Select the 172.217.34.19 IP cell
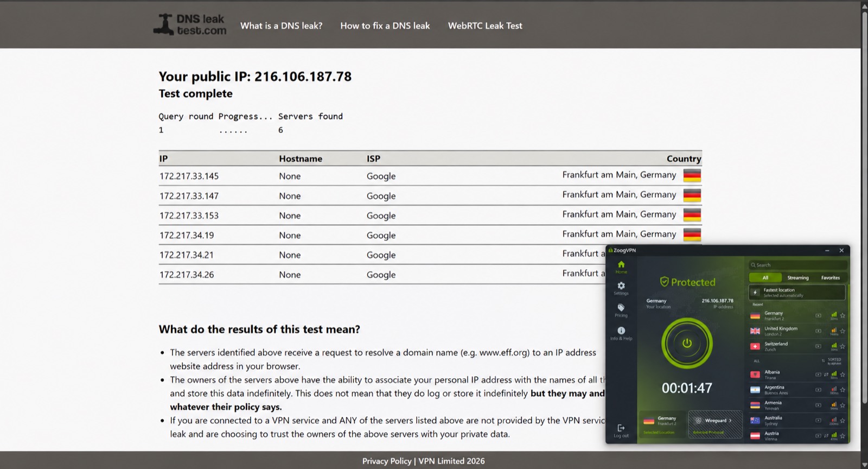868x469 pixels. tap(187, 235)
